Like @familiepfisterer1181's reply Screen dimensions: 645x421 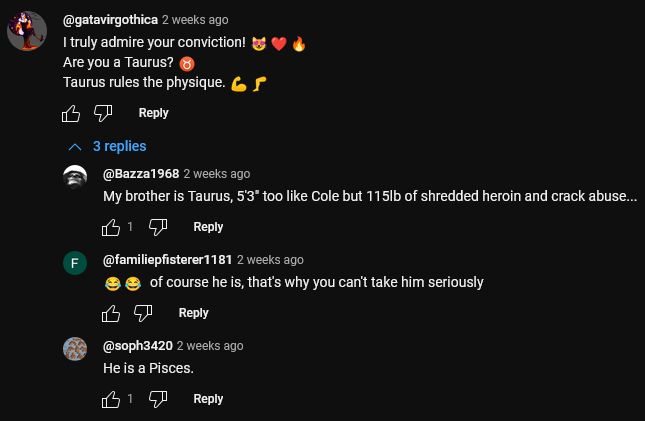112,313
